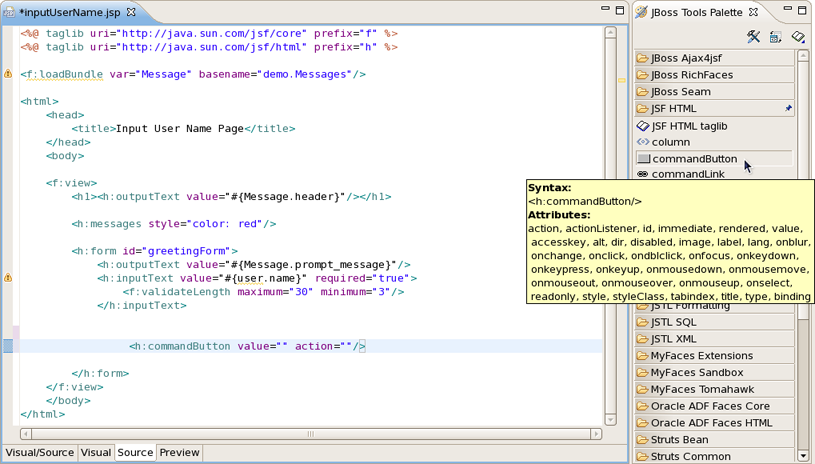This screenshot has height=464, width=815.
Task: Click blue range indicator beside commandButton line
Action: pos(8,346)
